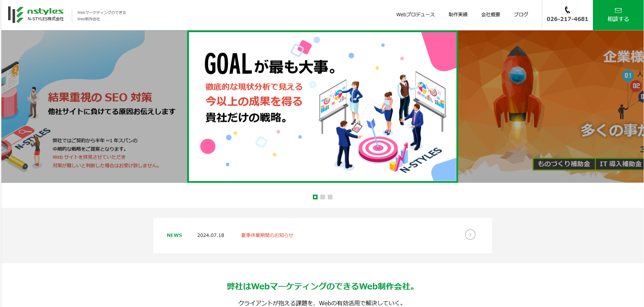The height and width of the screenshot is (307, 644).
Task: Click the envelope mail icon
Action: [x=618, y=10]
